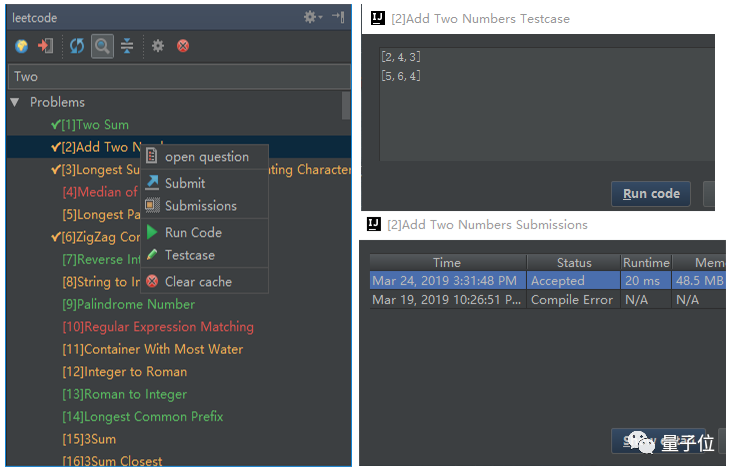This screenshot has width=739, height=476.
Task: Choose Submit in the context menu
Action: (185, 183)
